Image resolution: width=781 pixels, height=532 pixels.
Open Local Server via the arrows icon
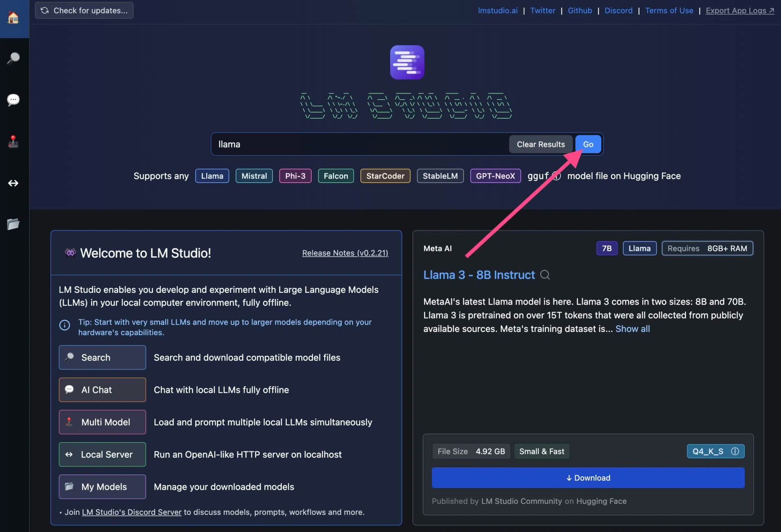pyautogui.click(x=13, y=183)
